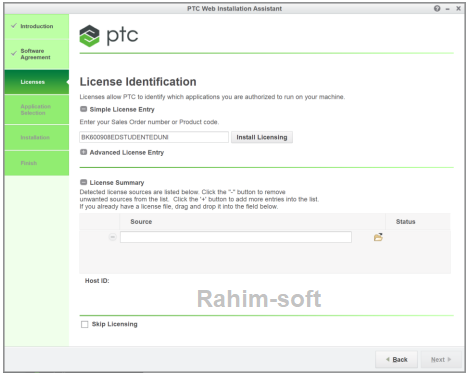This screenshot has width=469, height=376.
Task: Collapse the Simple License Entry section
Action: pos(83,109)
